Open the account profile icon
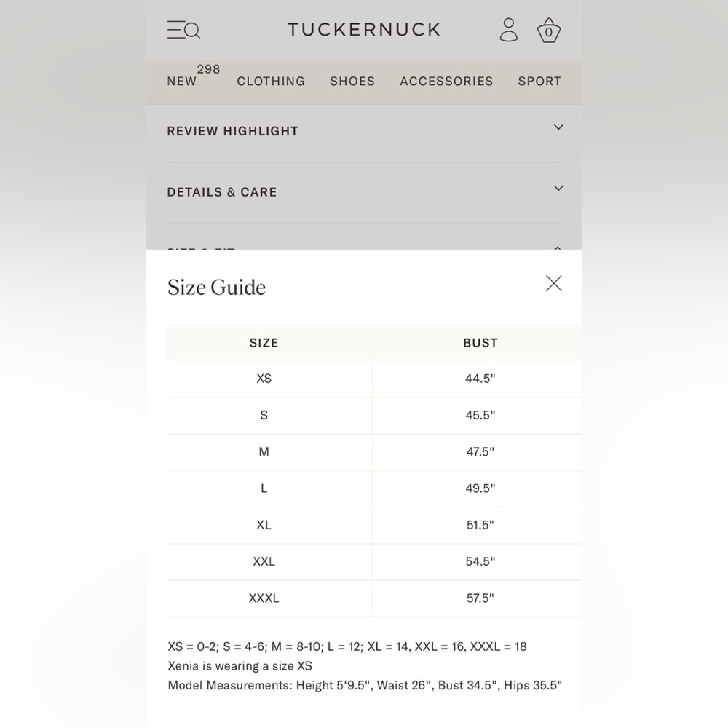Image resolution: width=728 pixels, height=728 pixels. [508, 30]
